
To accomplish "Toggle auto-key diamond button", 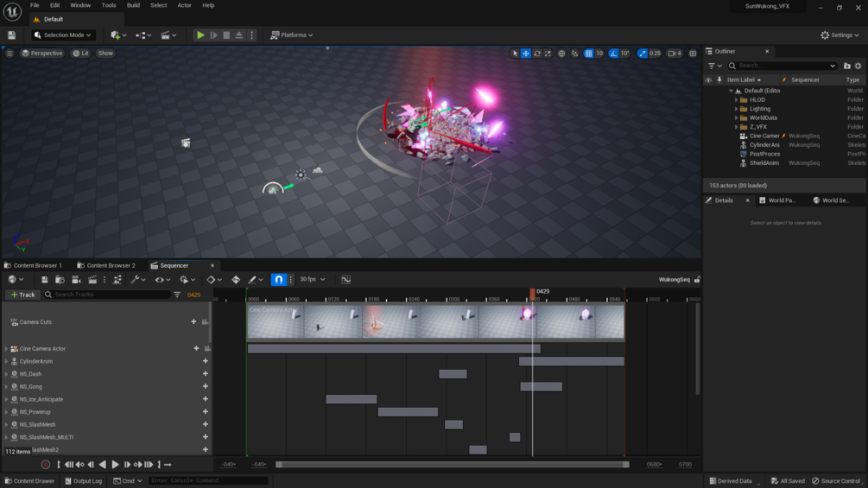I will click(236, 280).
